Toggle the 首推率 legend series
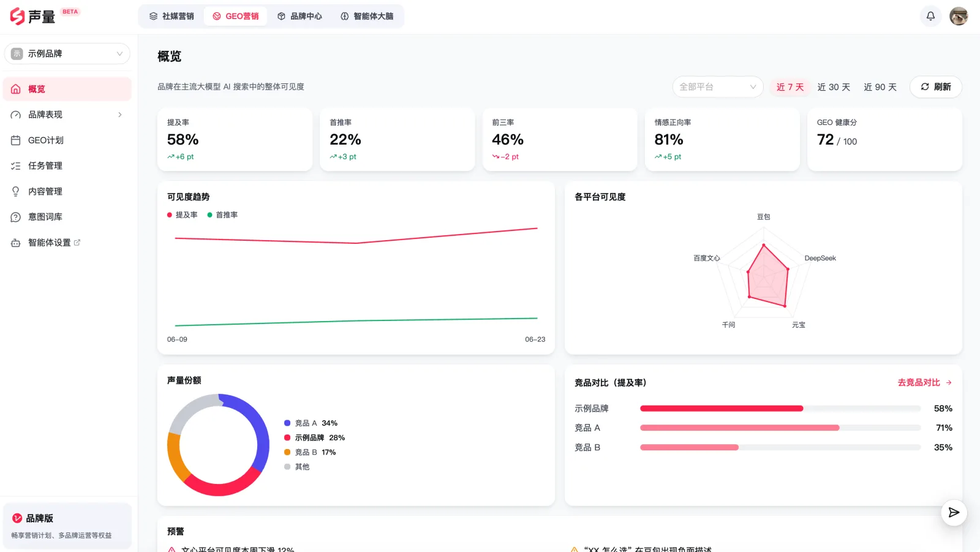Screen dimensions: 980x552 pos(223,215)
